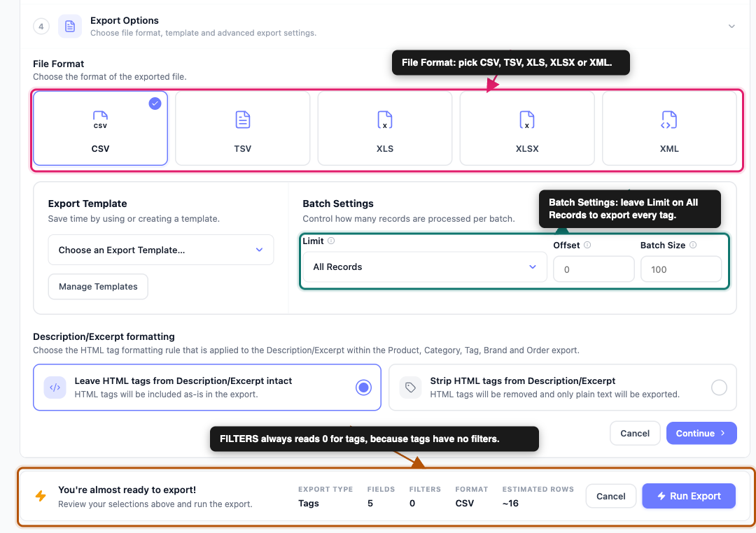Choose the XLS file format card

385,128
